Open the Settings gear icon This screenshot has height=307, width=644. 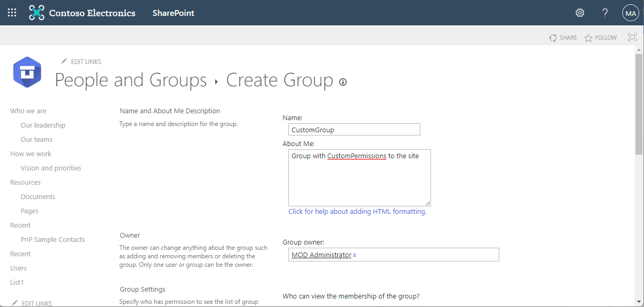580,13
